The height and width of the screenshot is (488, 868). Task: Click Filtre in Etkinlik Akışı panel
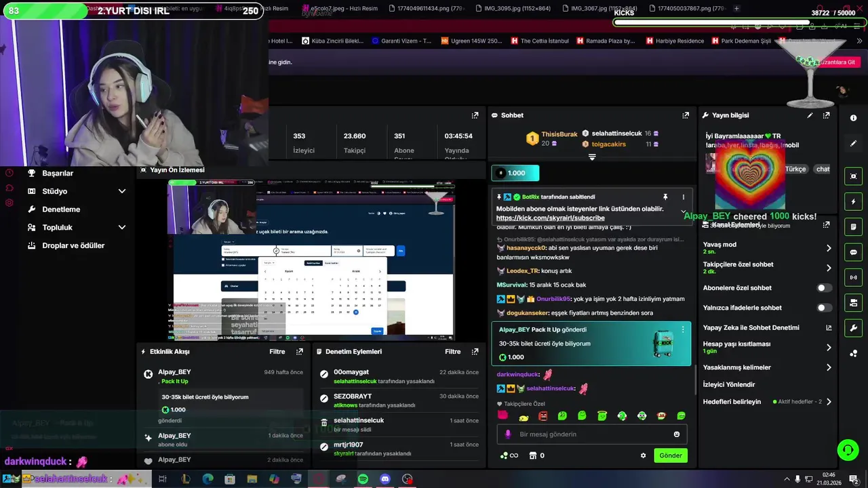(277, 352)
